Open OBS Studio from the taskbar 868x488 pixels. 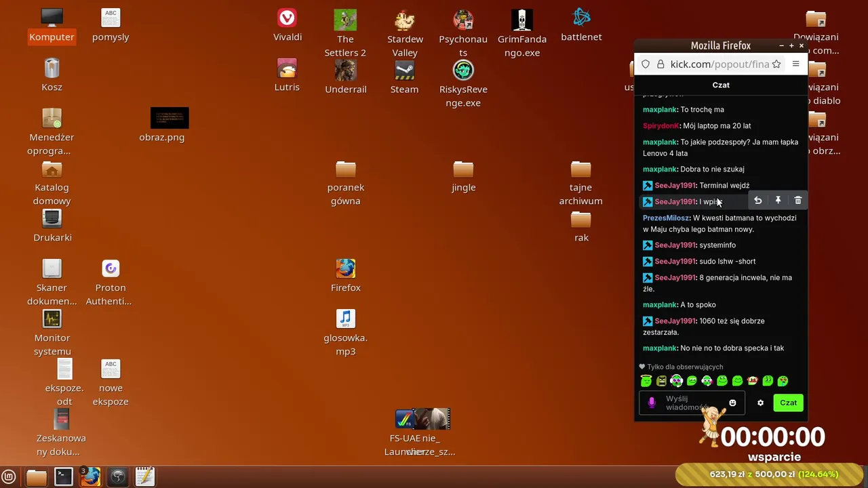(118, 477)
